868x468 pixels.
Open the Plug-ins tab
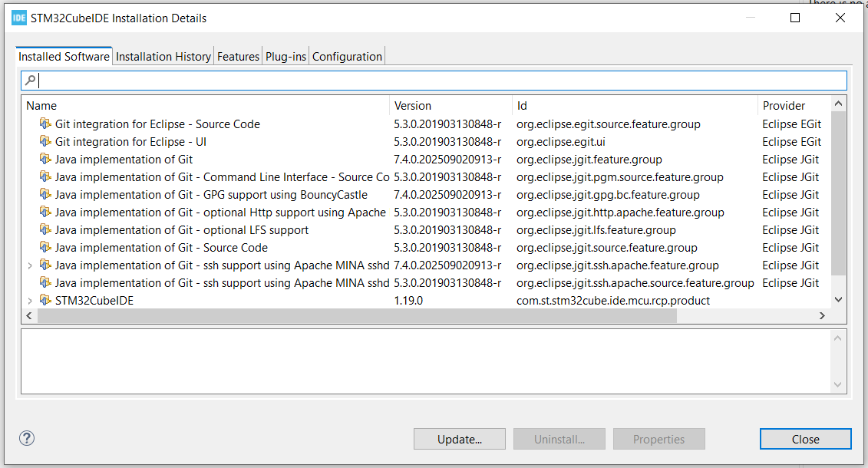285,56
